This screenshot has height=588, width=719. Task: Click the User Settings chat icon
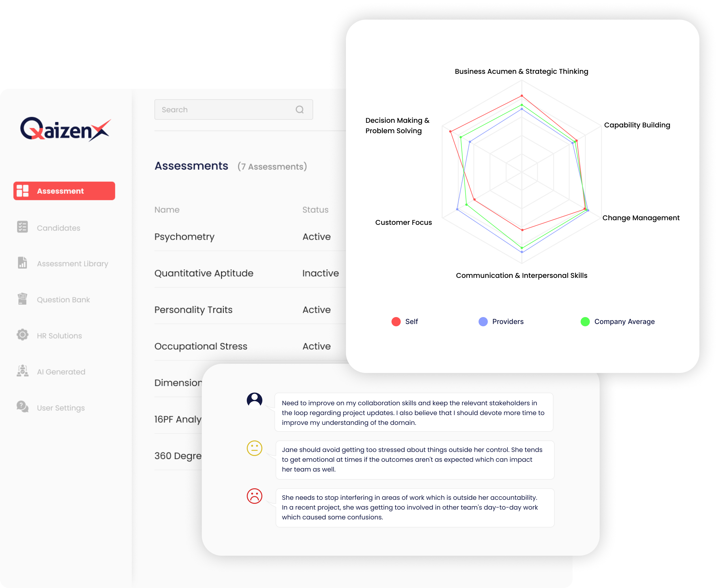[22, 407]
